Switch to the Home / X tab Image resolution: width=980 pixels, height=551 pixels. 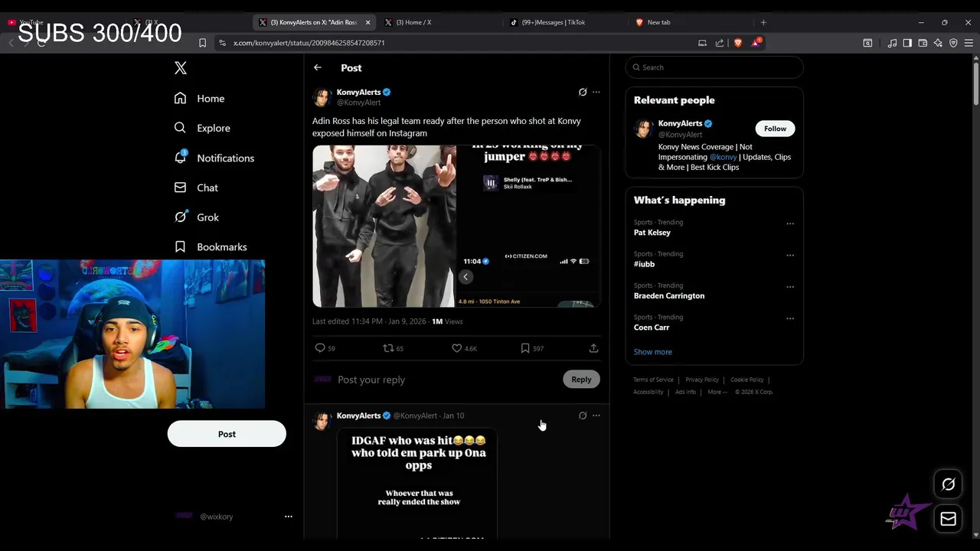[x=414, y=22]
